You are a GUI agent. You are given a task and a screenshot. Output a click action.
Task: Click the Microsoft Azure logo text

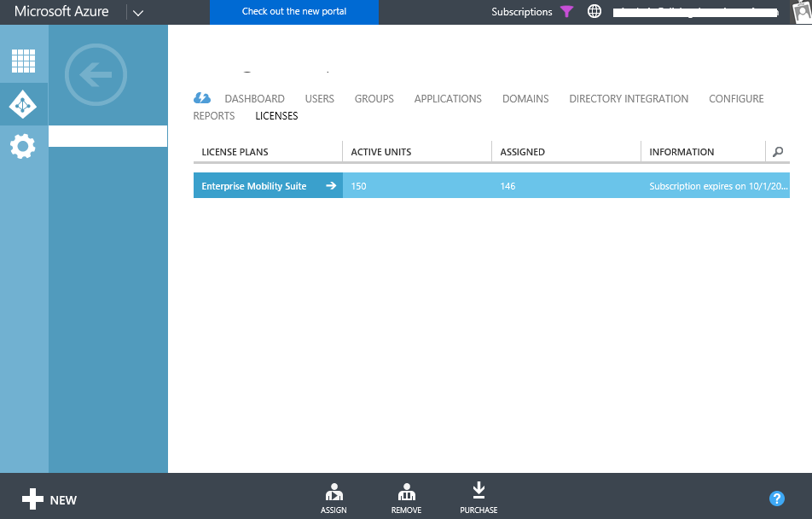click(61, 11)
